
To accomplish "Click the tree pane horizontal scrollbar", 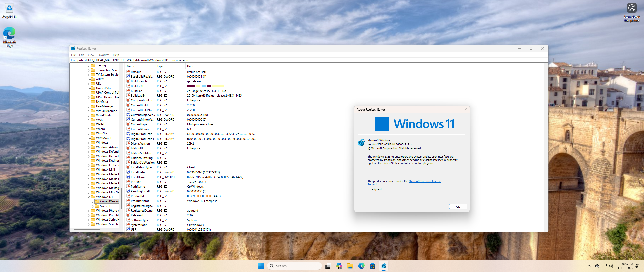I will click(x=87, y=229).
